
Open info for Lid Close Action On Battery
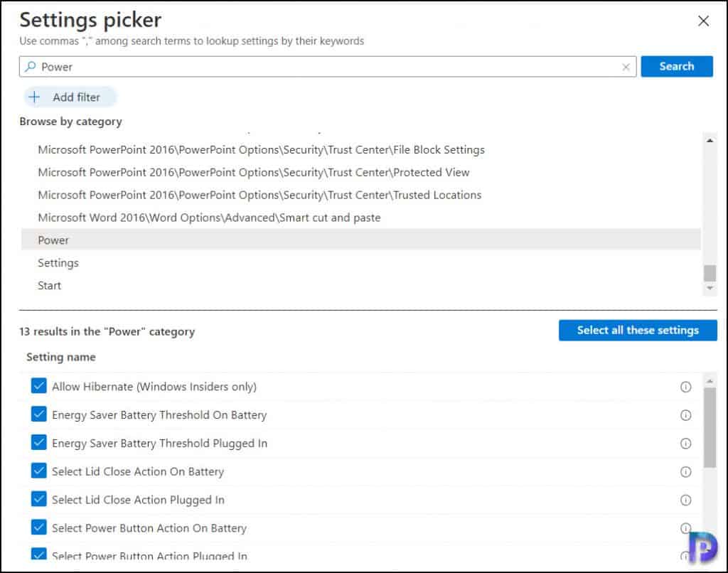[x=685, y=472]
